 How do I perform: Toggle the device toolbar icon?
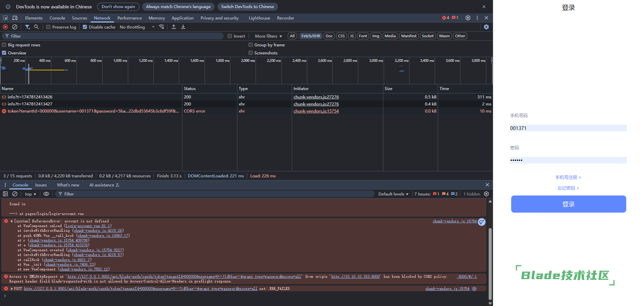coord(15,18)
